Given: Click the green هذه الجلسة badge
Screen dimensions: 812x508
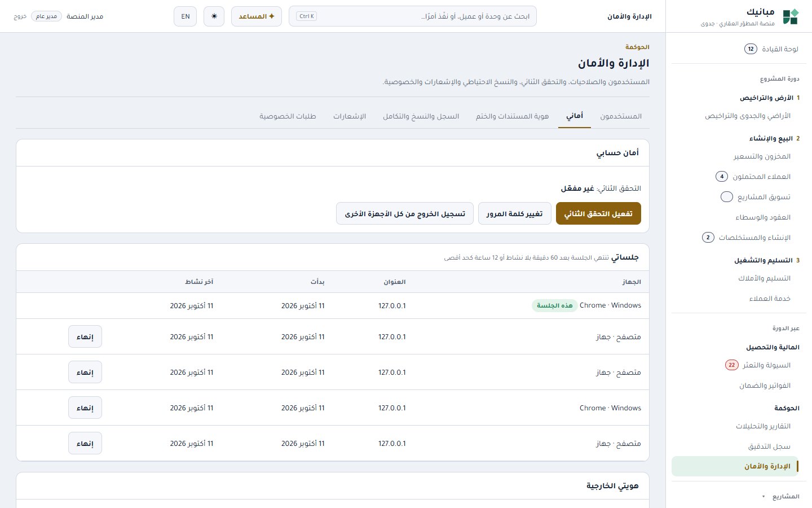Looking at the screenshot, I should [555, 305].
